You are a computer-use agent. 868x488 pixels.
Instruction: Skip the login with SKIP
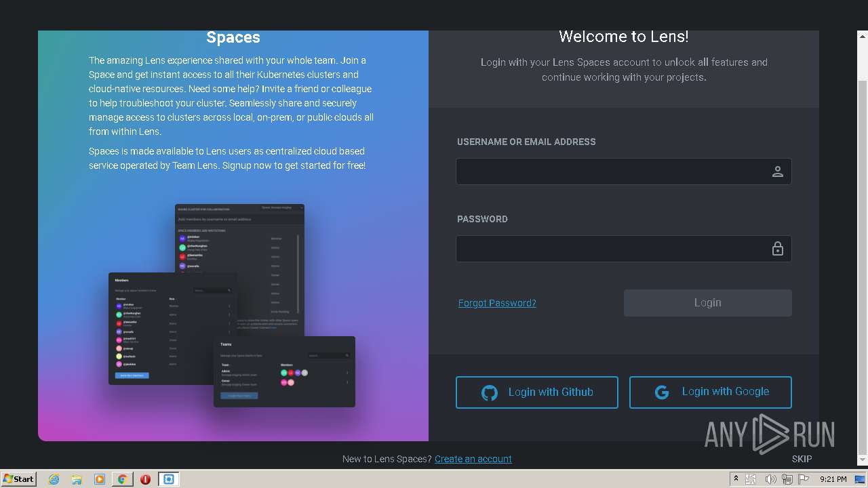click(x=802, y=459)
